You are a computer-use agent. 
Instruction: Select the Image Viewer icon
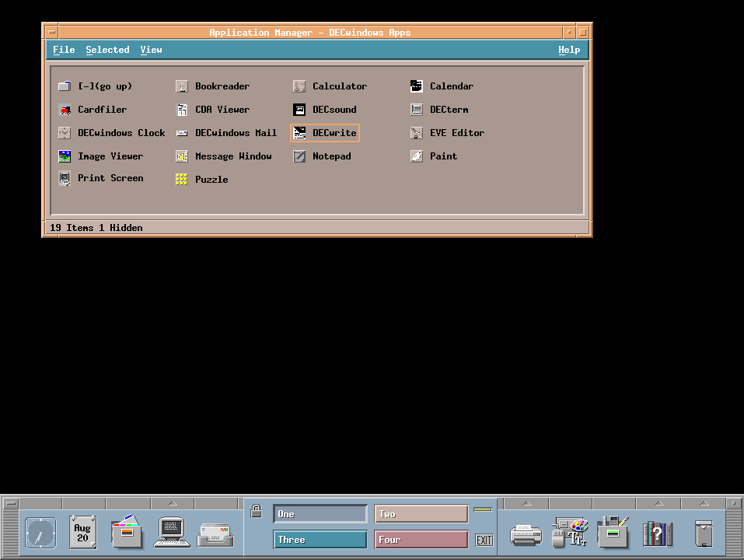point(65,156)
